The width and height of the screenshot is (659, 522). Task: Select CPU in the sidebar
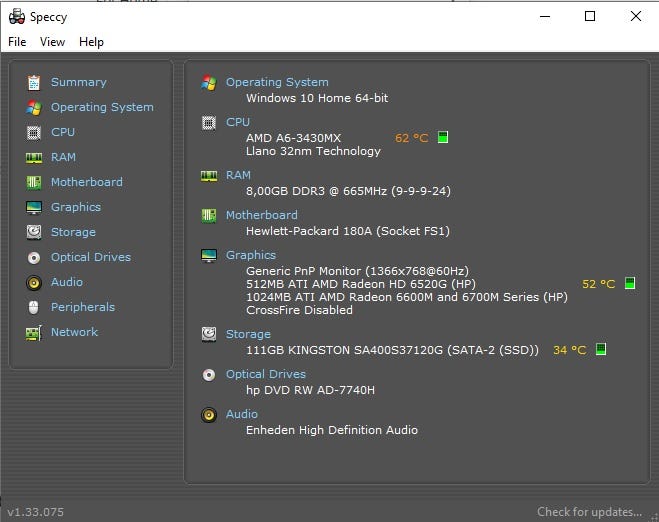[x=63, y=132]
